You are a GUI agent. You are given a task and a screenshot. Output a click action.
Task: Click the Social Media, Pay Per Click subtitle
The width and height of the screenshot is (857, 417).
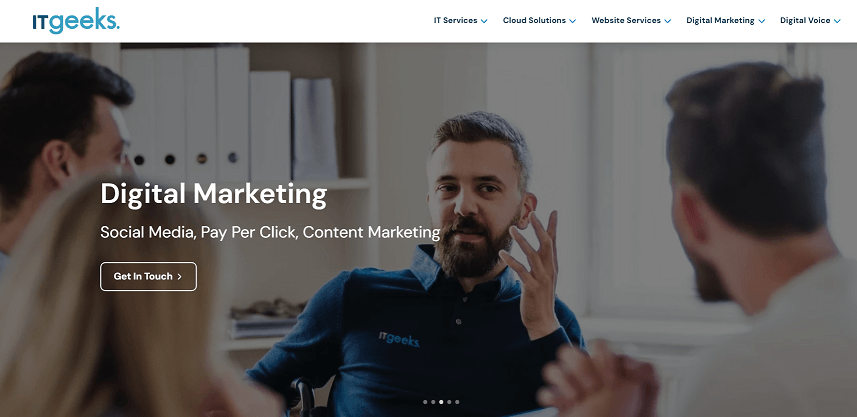coord(270,232)
